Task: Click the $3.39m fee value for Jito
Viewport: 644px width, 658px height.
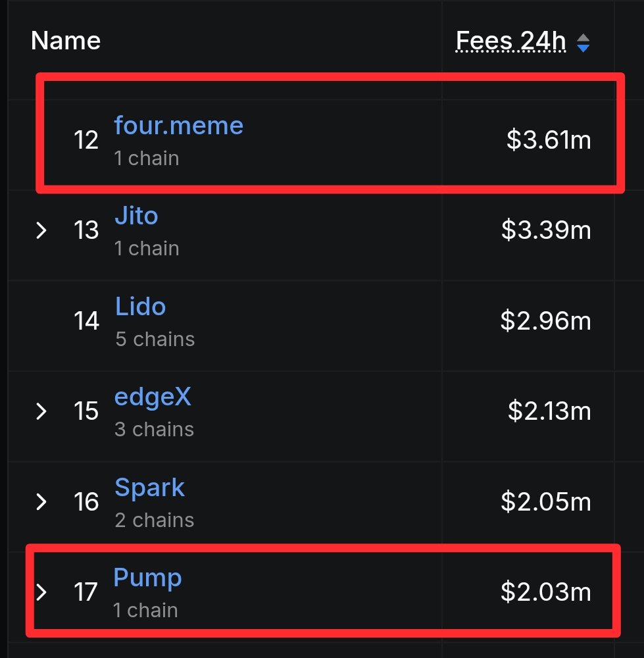Action: click(x=546, y=230)
